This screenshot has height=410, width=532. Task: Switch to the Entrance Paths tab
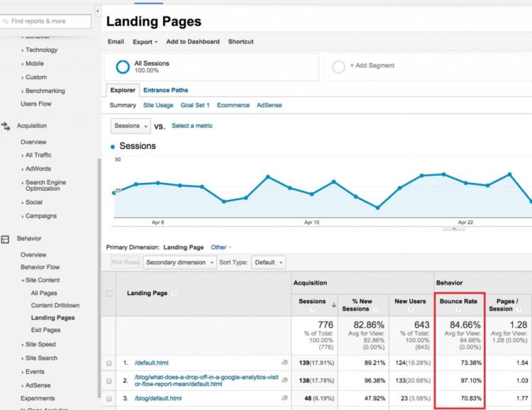click(x=165, y=90)
